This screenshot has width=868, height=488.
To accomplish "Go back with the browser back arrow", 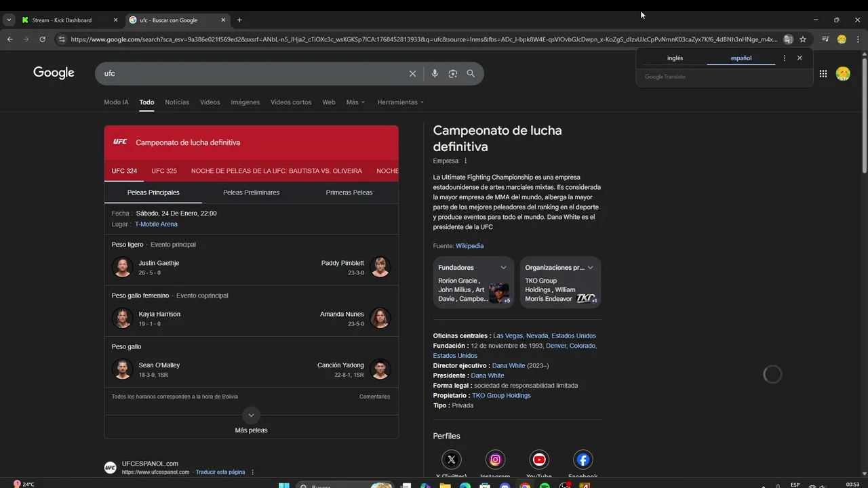I will click(9, 39).
